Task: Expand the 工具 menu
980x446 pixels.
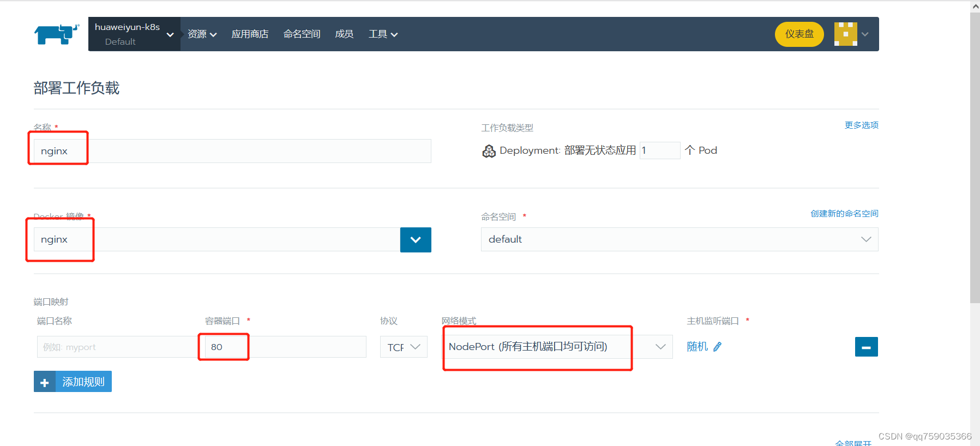Action: 383,34
